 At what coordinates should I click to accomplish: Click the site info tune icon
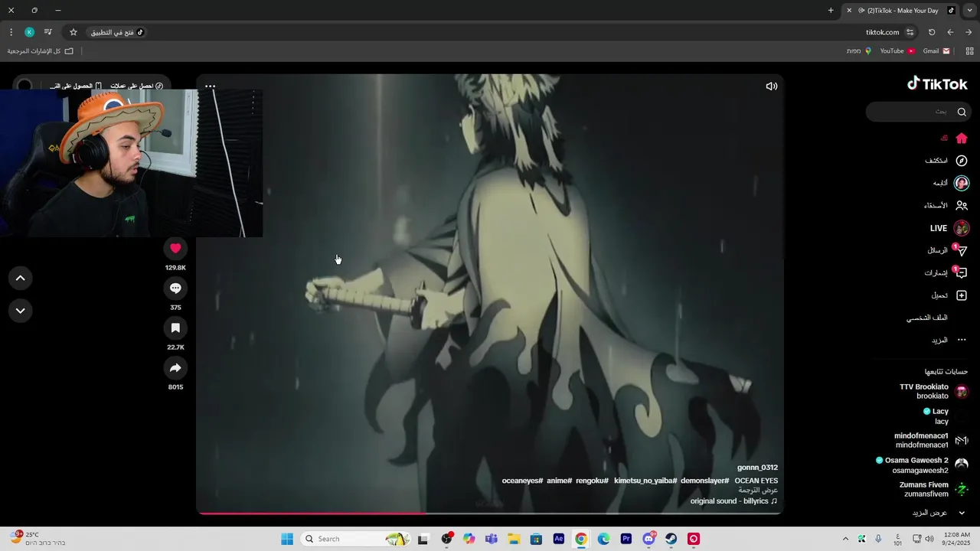910,32
